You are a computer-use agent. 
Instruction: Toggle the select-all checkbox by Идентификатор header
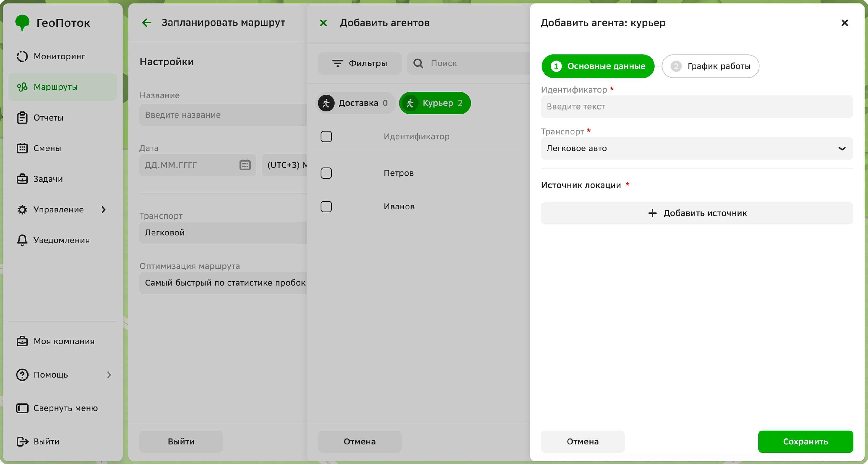[326, 136]
